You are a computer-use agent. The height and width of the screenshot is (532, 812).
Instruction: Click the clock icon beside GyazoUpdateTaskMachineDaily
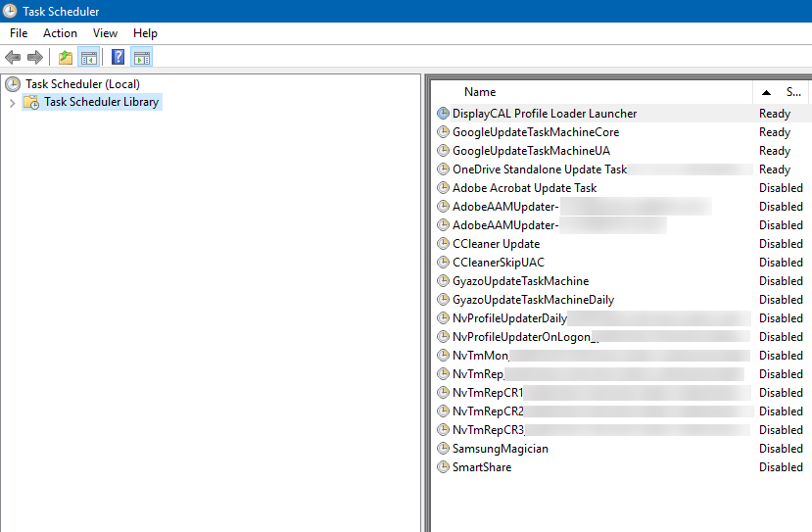coord(443,300)
